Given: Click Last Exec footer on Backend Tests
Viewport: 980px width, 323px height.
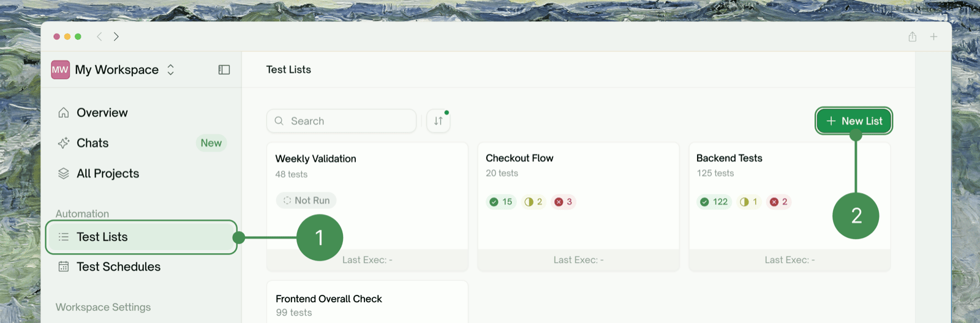Looking at the screenshot, I should [790, 260].
